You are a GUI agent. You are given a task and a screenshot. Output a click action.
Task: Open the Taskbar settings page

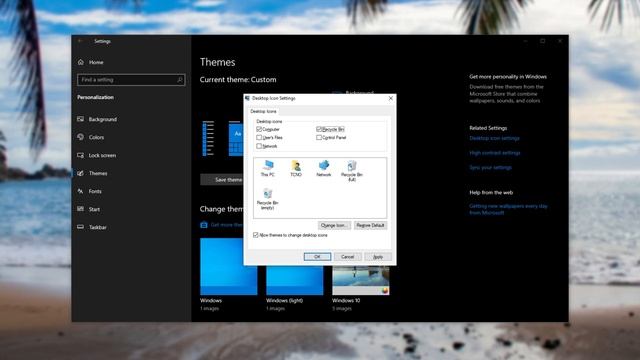(x=98, y=227)
